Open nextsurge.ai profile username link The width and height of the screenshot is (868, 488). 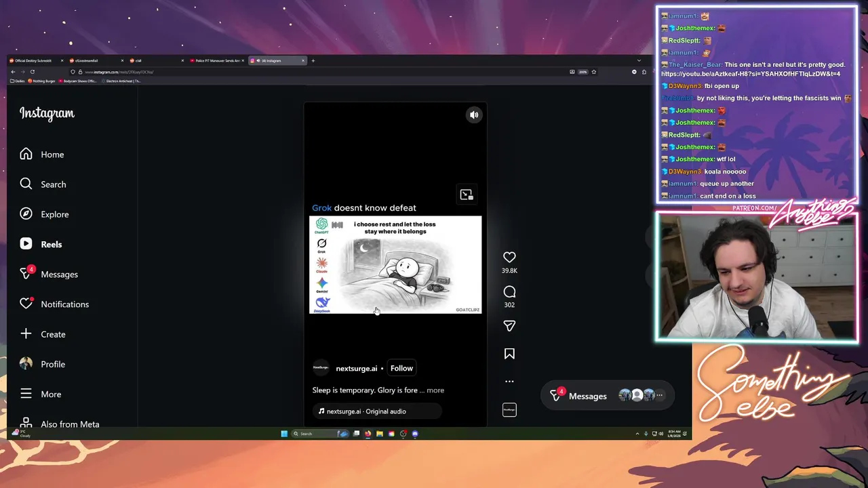point(357,368)
